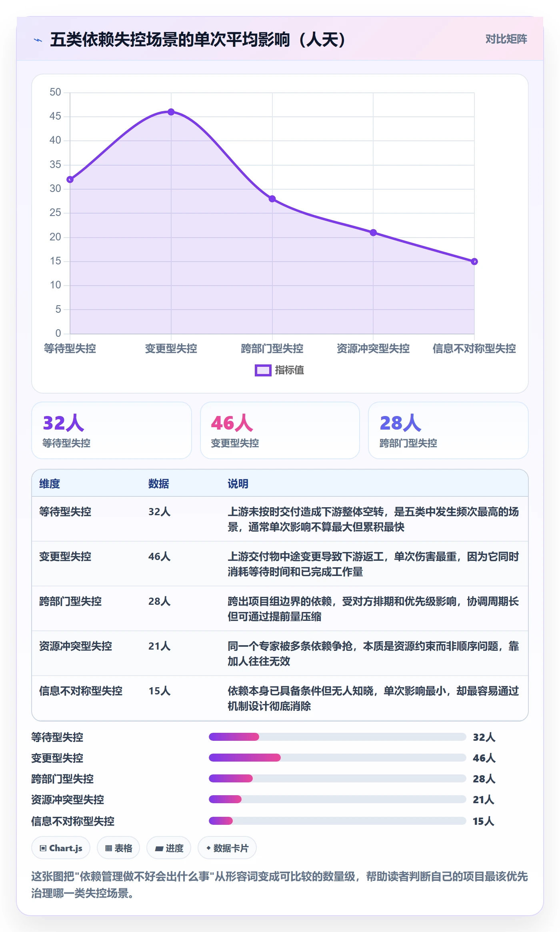Click the 进度 tag chip
The height and width of the screenshot is (932, 560).
point(169,848)
